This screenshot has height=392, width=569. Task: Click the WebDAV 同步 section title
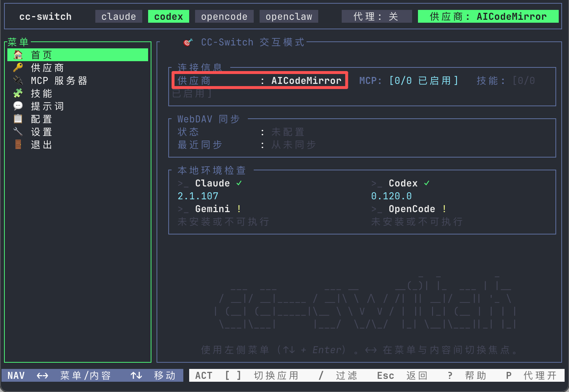(209, 119)
